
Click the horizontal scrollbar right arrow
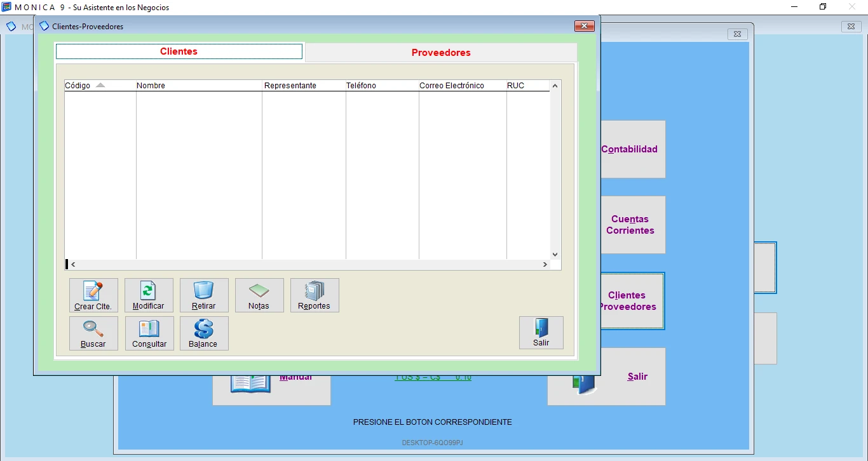click(x=545, y=264)
